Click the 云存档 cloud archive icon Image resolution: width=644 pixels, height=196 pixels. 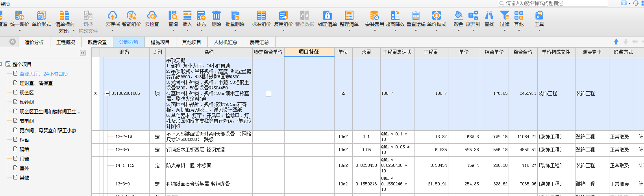tap(113, 15)
